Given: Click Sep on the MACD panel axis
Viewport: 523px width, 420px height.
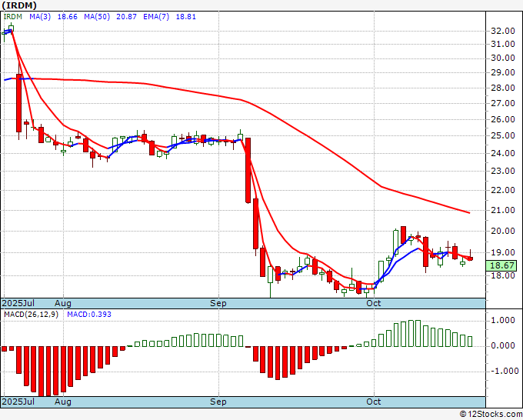Looking at the screenshot, I should [x=218, y=402].
